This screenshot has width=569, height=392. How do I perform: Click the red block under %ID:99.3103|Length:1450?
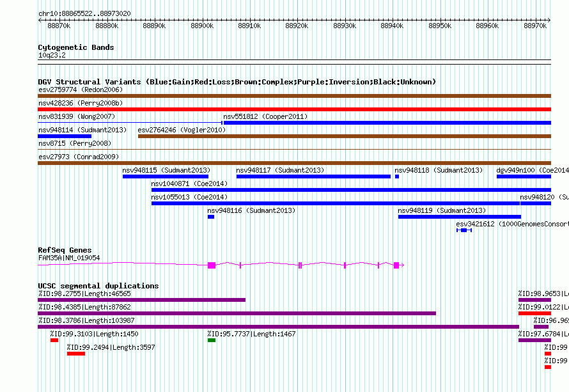pyautogui.click(x=54, y=340)
